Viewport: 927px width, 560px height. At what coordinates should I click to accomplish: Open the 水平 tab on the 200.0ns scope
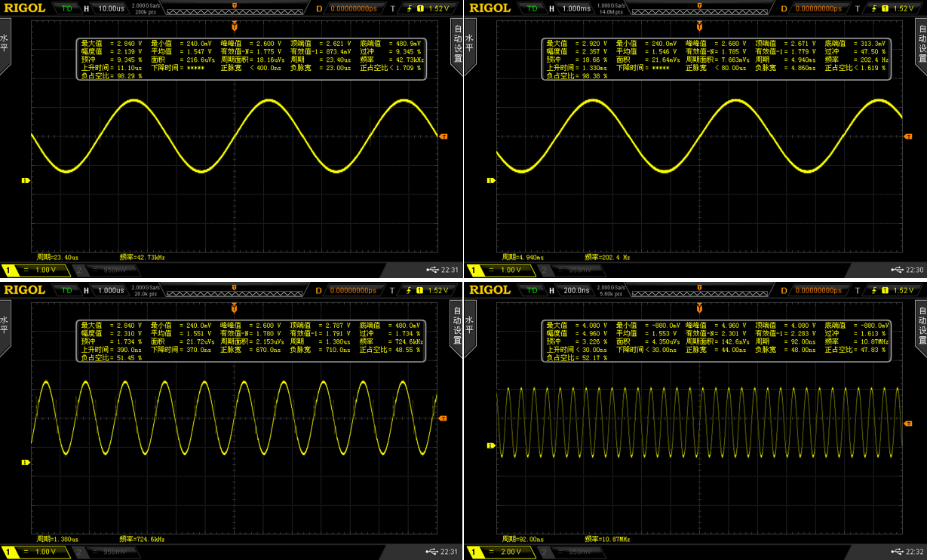point(469,329)
